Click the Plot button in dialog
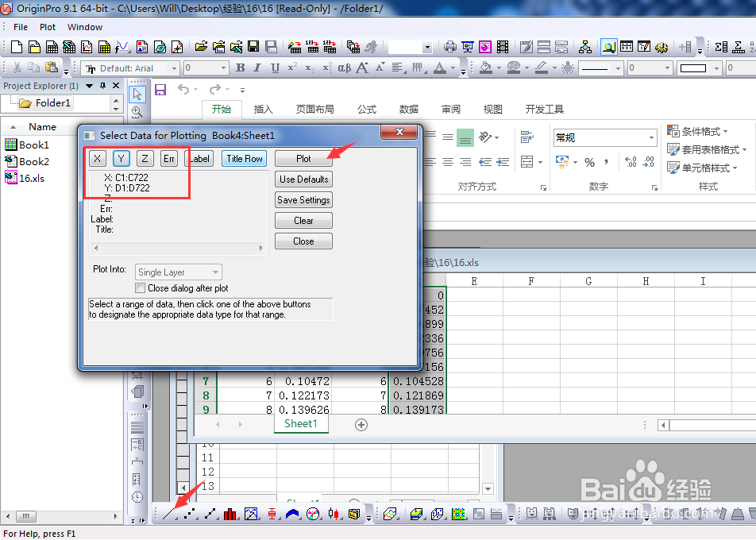 click(x=303, y=159)
